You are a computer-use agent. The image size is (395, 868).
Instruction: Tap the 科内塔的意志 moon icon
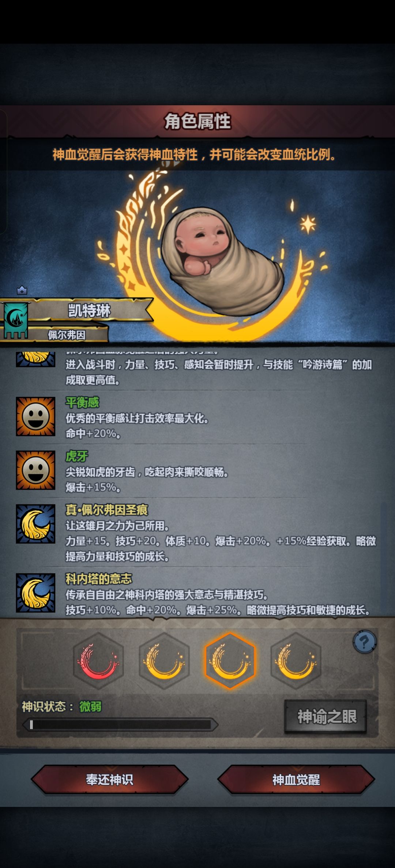(x=35, y=593)
